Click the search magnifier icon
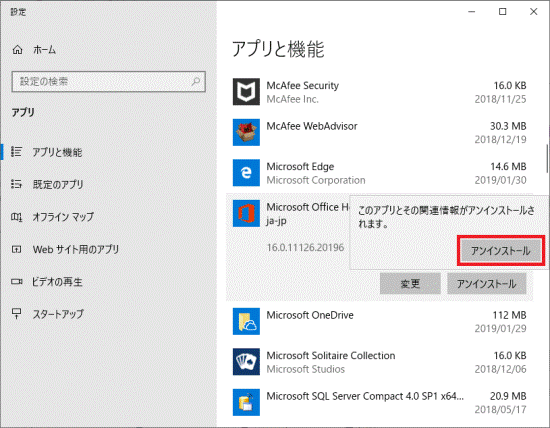The height and width of the screenshot is (428, 550). click(x=196, y=82)
